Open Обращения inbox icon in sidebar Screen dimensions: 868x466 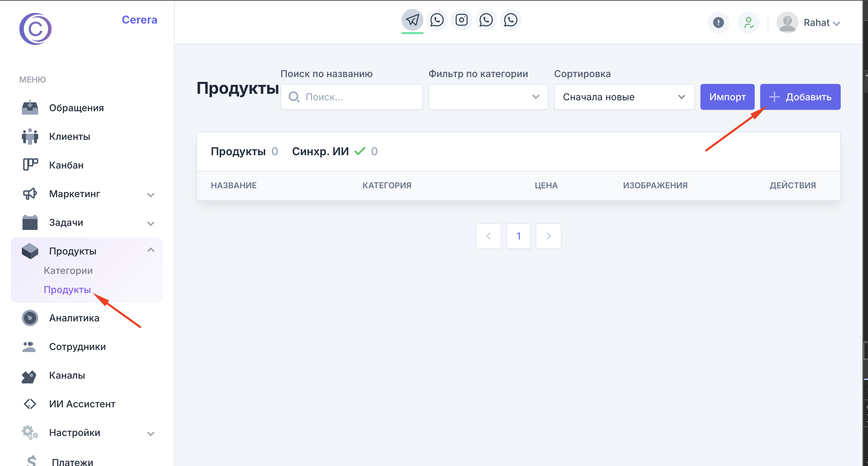tap(30, 108)
